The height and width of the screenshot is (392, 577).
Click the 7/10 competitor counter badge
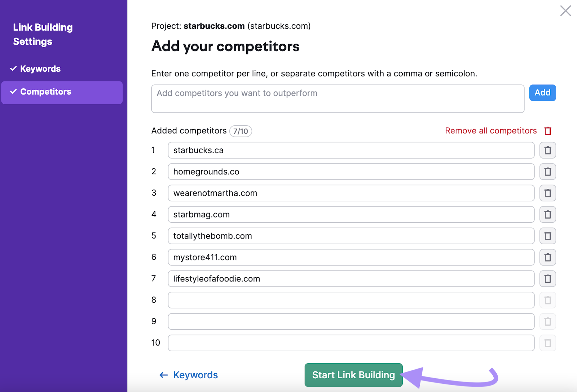pyautogui.click(x=240, y=131)
